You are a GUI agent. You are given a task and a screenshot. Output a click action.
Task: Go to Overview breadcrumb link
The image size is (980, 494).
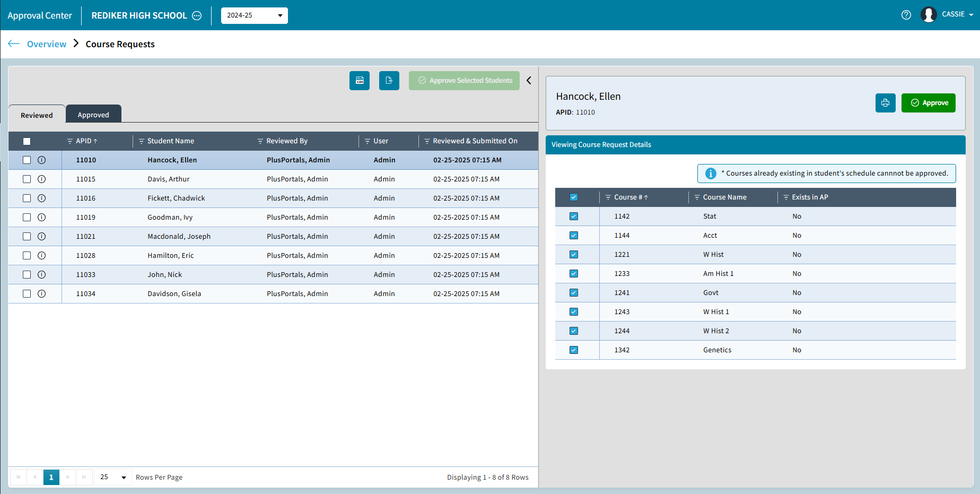[47, 44]
